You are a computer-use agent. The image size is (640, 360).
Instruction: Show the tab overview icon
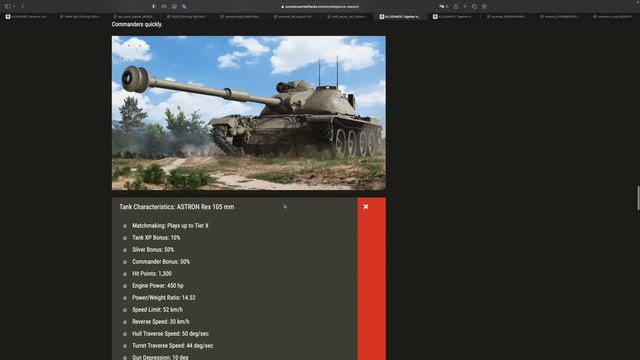tap(474, 7)
